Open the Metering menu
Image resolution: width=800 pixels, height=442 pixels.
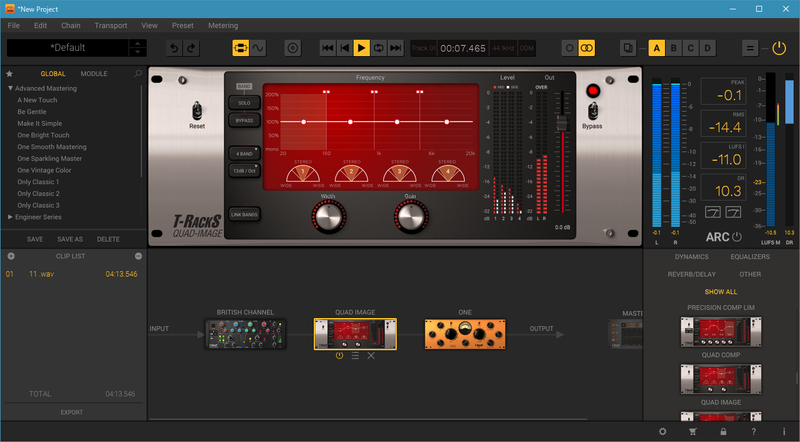pyautogui.click(x=223, y=26)
